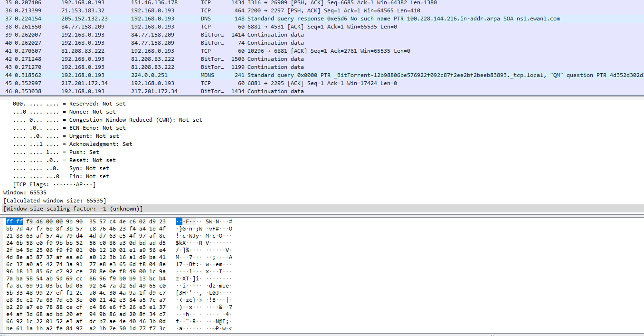The width and height of the screenshot is (644, 336).
Task: Select the DNS response packet 37
Action: (190, 18)
